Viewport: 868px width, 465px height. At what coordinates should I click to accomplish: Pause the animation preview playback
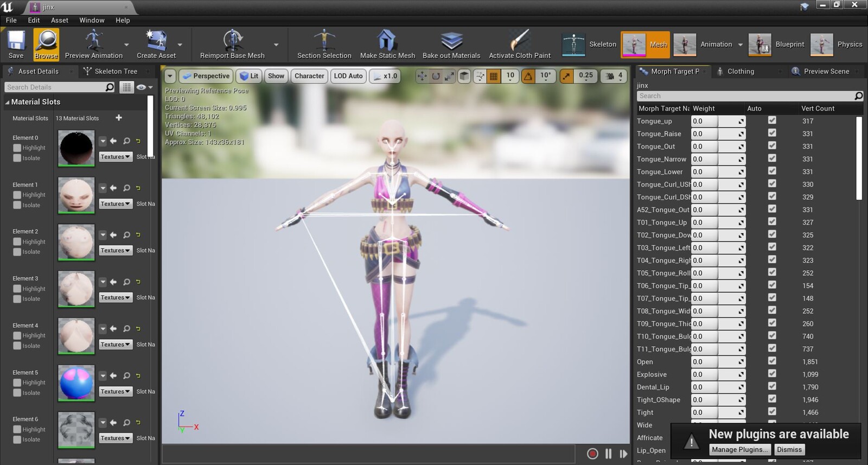tap(609, 454)
